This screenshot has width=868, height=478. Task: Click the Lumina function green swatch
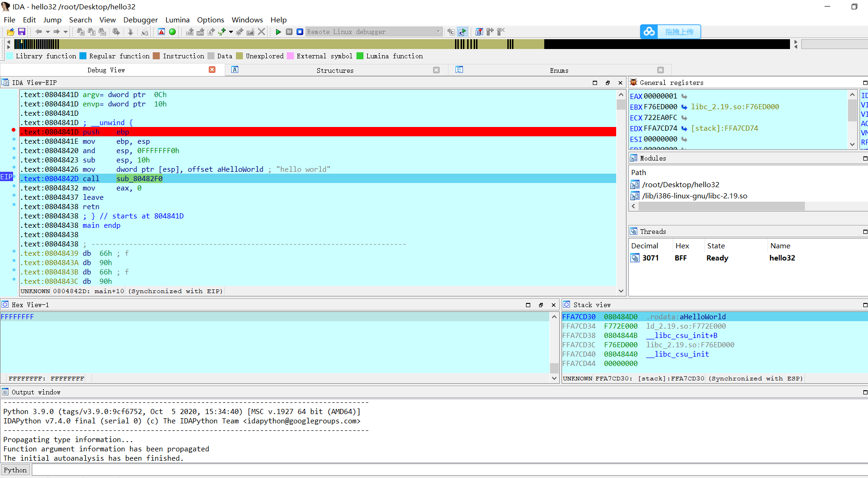[360, 56]
